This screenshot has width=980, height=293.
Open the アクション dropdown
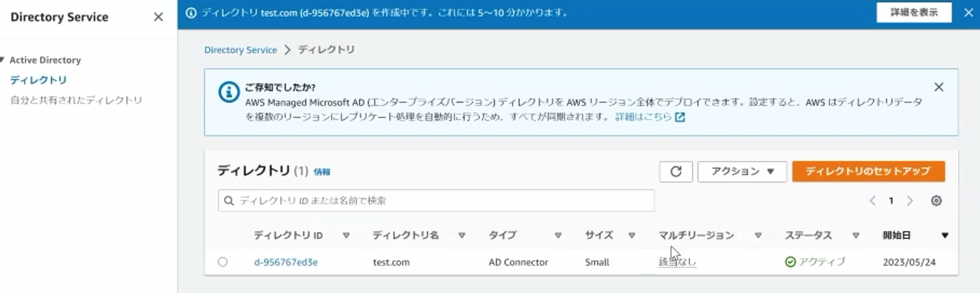pyautogui.click(x=742, y=172)
